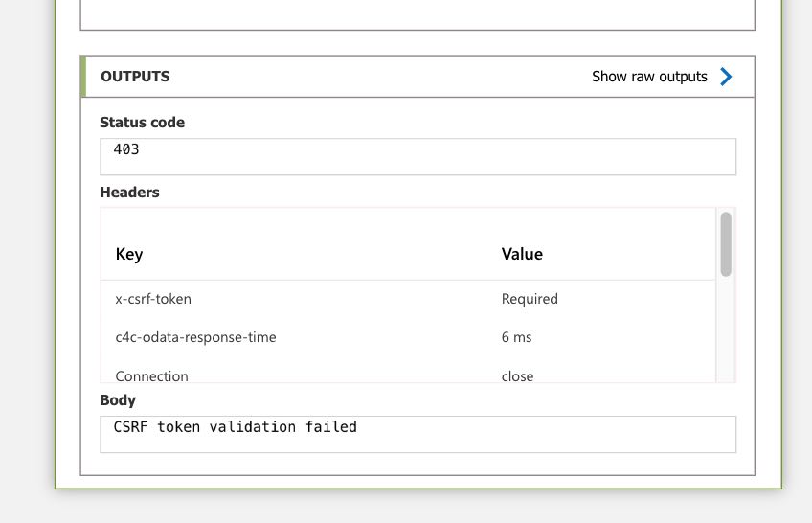812x523 pixels.
Task: Click the empty panel above OUTPUTS
Action: 417,14
